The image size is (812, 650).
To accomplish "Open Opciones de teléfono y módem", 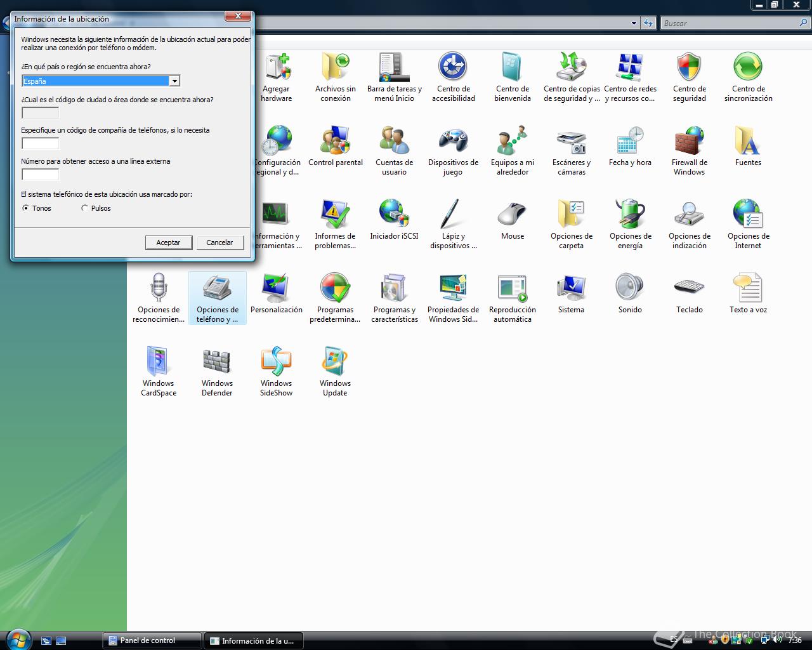I will 218,298.
